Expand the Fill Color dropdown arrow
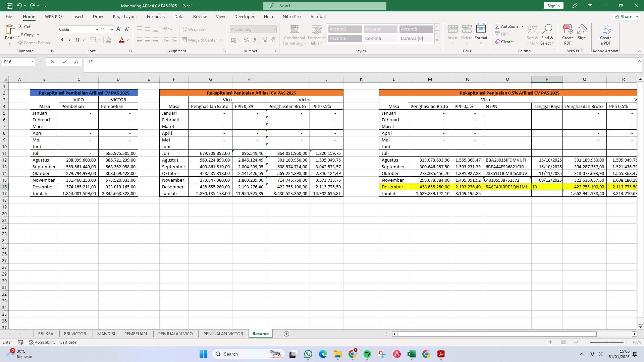Screen dimensions: 644x362 (x=114, y=40)
